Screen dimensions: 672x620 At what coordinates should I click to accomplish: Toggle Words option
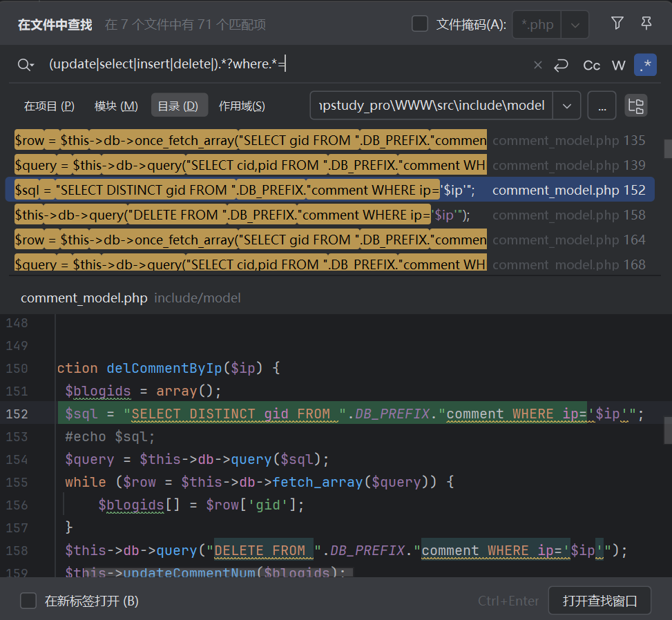pyautogui.click(x=618, y=65)
